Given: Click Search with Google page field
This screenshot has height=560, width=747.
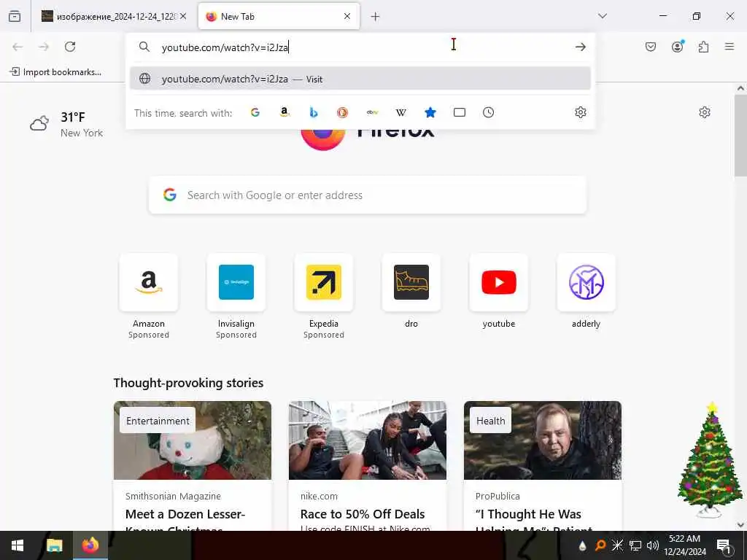Looking at the screenshot, I should coord(368,195).
